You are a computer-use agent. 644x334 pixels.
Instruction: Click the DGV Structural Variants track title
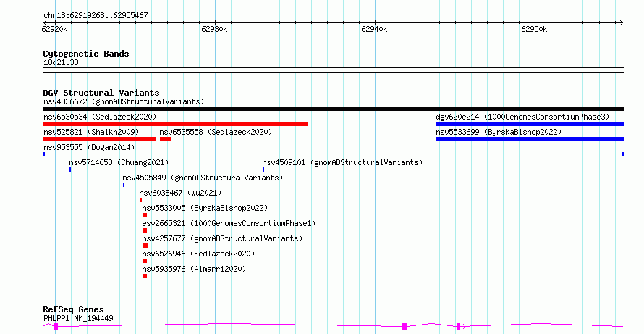tap(101, 93)
